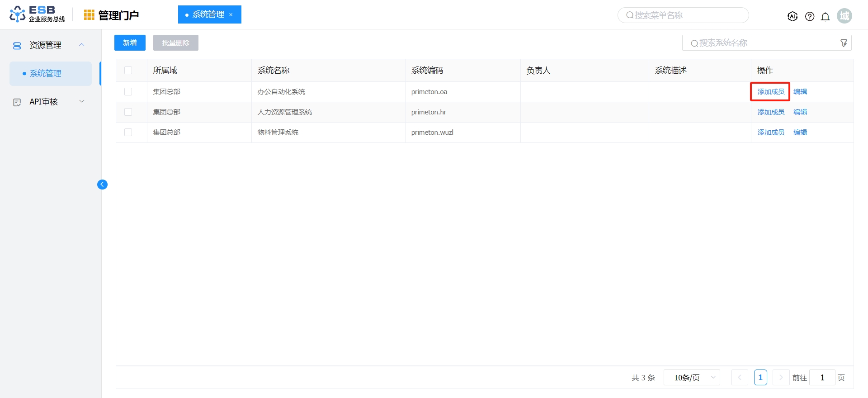Click the user avatar icon
Screen dimensions: 868x398
tap(844, 16)
